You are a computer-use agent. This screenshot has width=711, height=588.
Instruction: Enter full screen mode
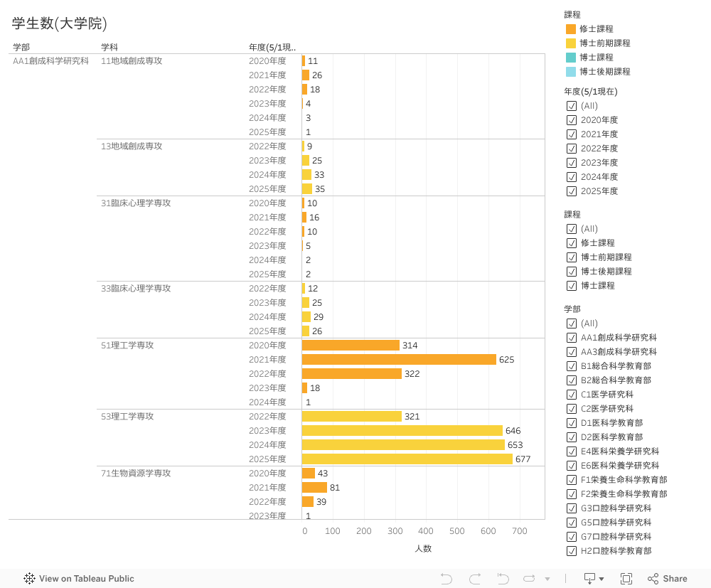(626, 579)
